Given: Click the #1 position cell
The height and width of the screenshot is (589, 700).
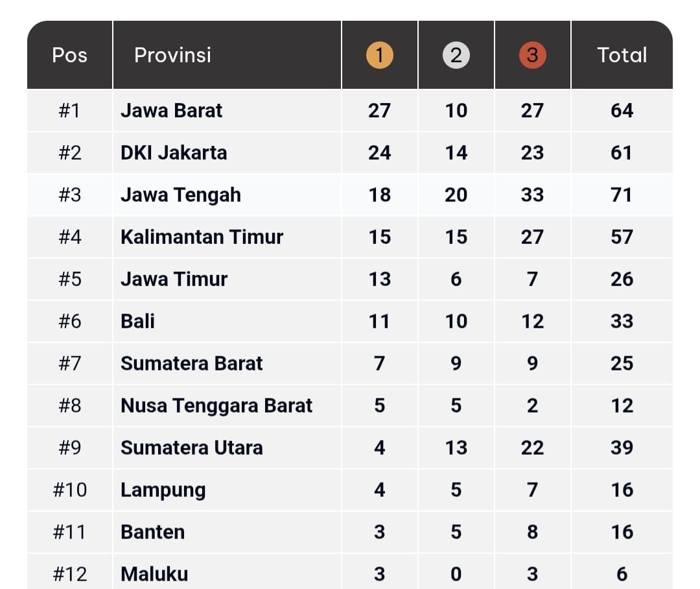Looking at the screenshot, I should [69, 111].
